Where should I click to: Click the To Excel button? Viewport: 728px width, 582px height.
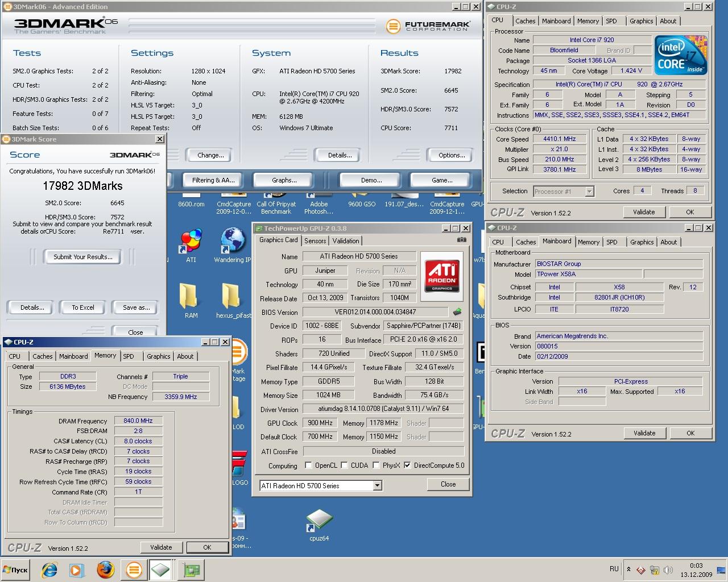[83, 307]
